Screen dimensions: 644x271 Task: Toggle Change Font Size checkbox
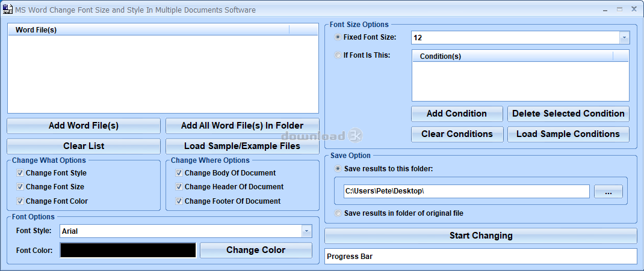tap(20, 186)
